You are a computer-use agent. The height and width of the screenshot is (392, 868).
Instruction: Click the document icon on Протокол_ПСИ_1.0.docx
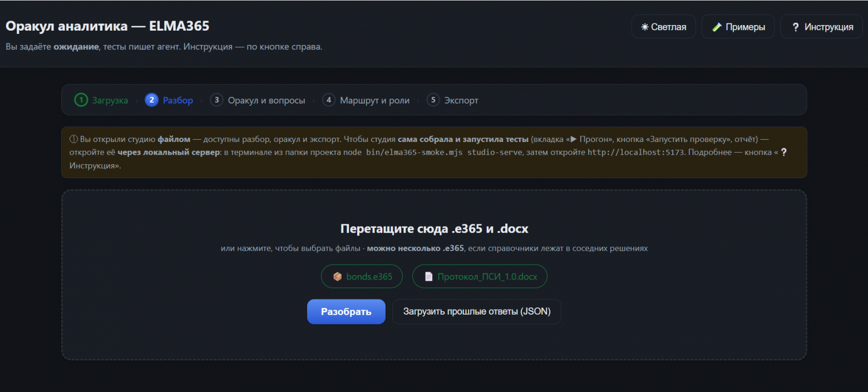pyautogui.click(x=428, y=276)
